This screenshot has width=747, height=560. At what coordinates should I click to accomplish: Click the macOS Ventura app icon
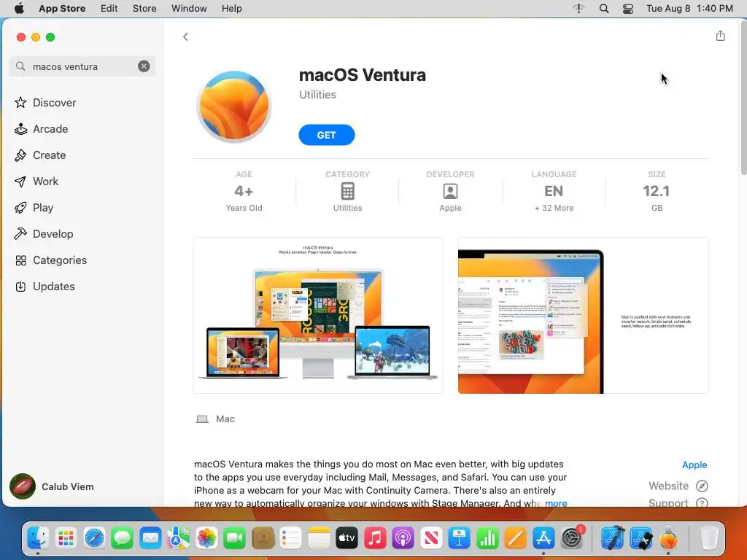tap(234, 106)
